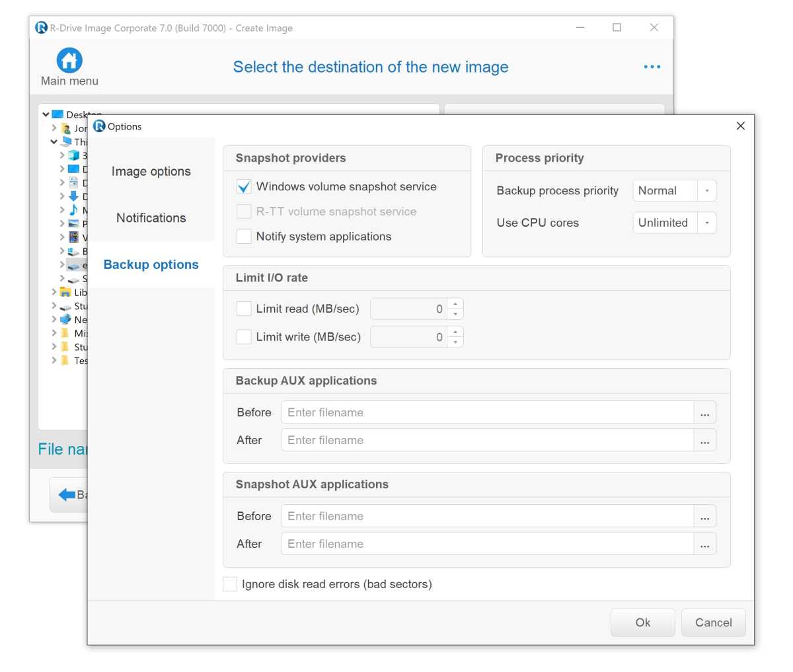
Task: Expand the 'Tes' folder node
Action: point(54,360)
